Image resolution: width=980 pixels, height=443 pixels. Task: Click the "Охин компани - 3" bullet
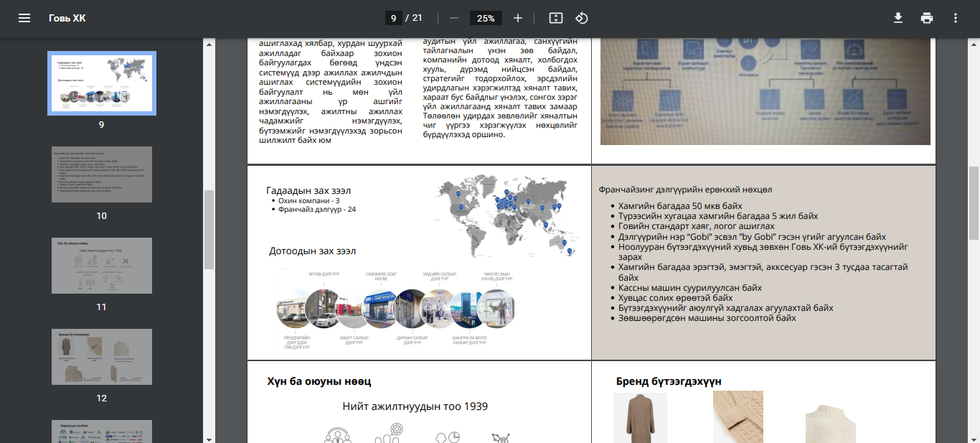point(309,200)
